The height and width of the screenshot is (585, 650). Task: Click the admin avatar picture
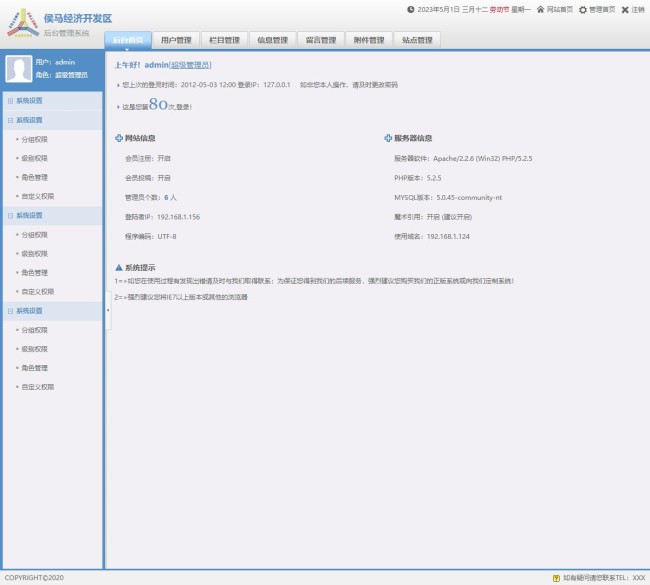[x=18, y=69]
